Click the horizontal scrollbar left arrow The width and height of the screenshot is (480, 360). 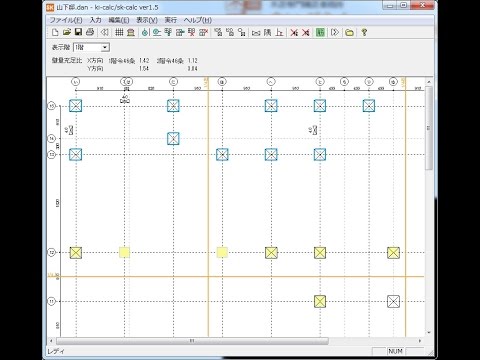coord(51,341)
